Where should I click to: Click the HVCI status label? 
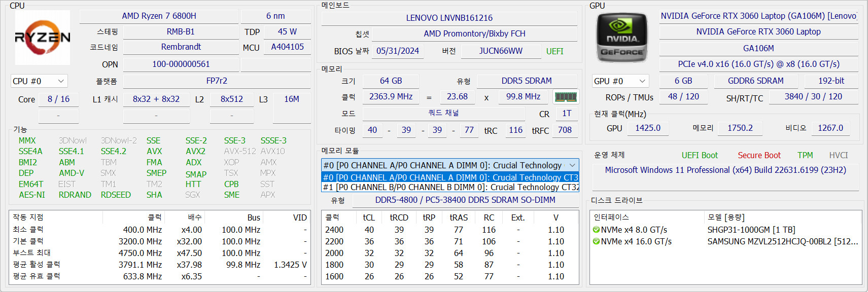(x=839, y=156)
